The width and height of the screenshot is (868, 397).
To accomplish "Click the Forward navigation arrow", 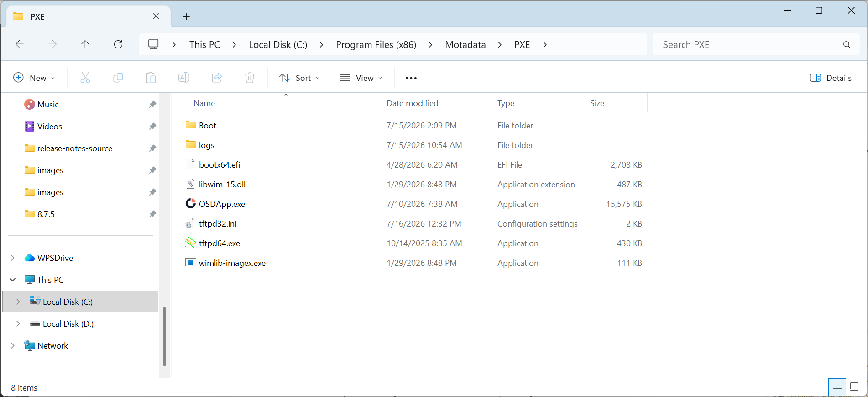I will coord(52,44).
